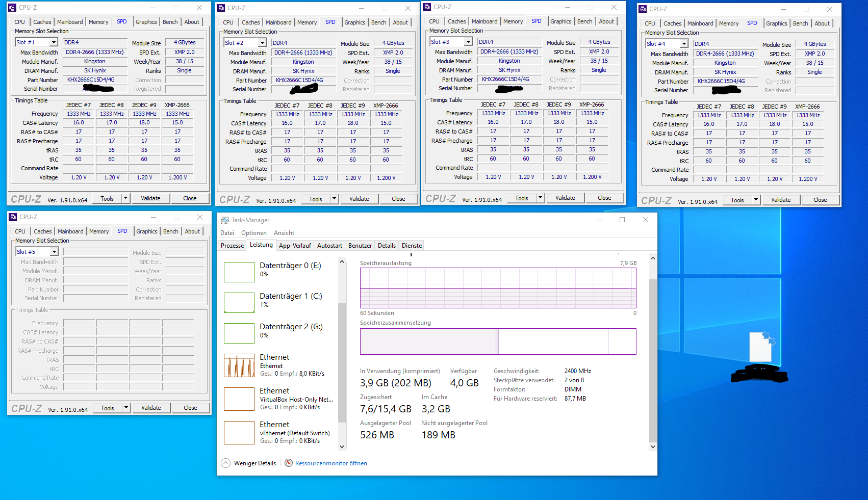Viewport: 868px width, 500px height.
Task: Open the Graphics tab in Slot #5 window
Action: (x=147, y=231)
